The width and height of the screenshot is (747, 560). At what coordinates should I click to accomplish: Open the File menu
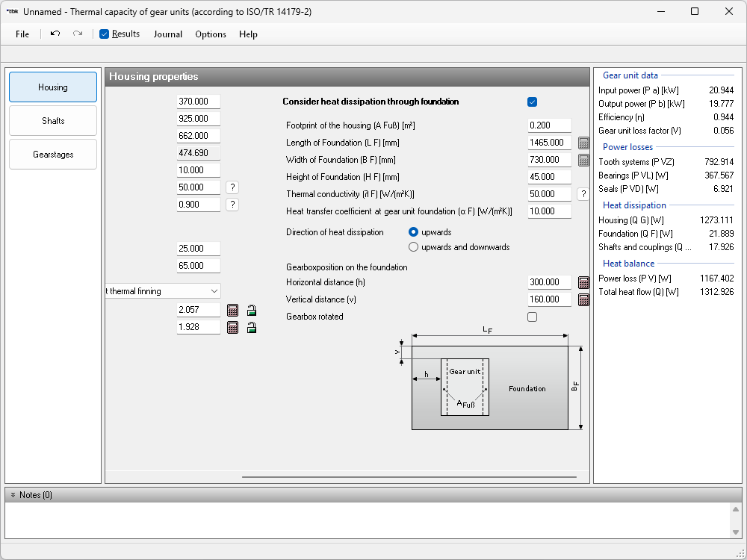click(22, 34)
